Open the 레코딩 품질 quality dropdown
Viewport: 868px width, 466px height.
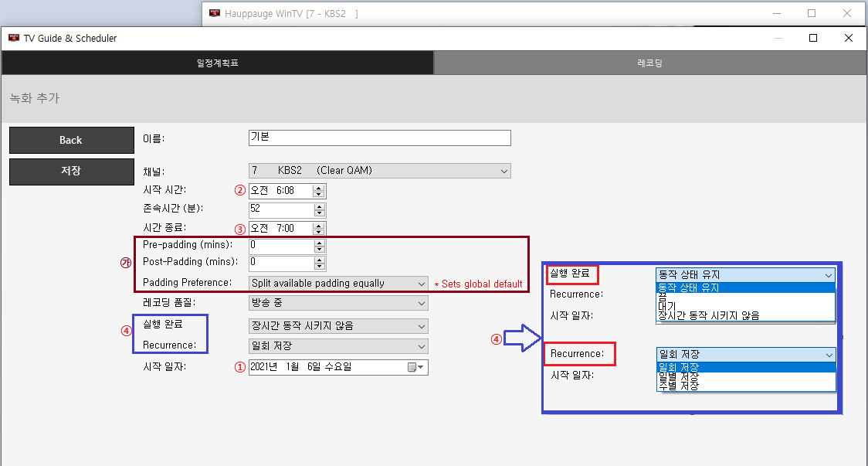(338, 303)
